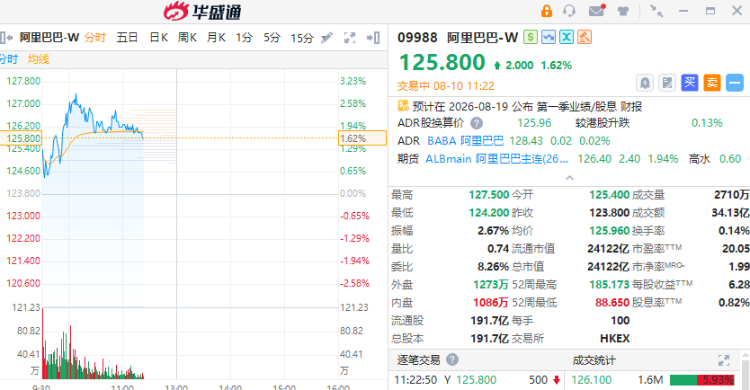
Task: Switch to 15分 chart tab
Action: click(x=302, y=37)
